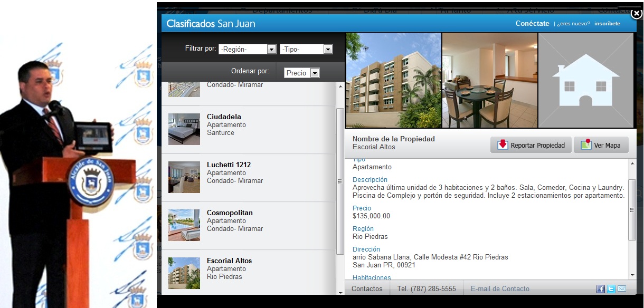Click the Cosmopolitan listing title

point(230,213)
